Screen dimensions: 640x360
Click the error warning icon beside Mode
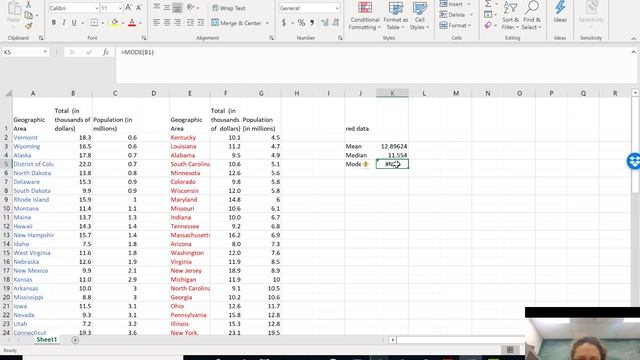click(366, 164)
